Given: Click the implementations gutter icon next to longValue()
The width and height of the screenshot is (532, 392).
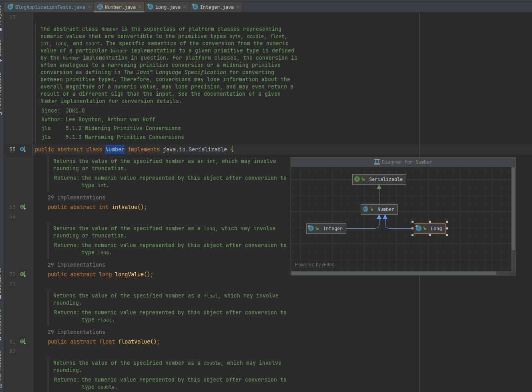Looking at the screenshot, I should coord(23,274).
